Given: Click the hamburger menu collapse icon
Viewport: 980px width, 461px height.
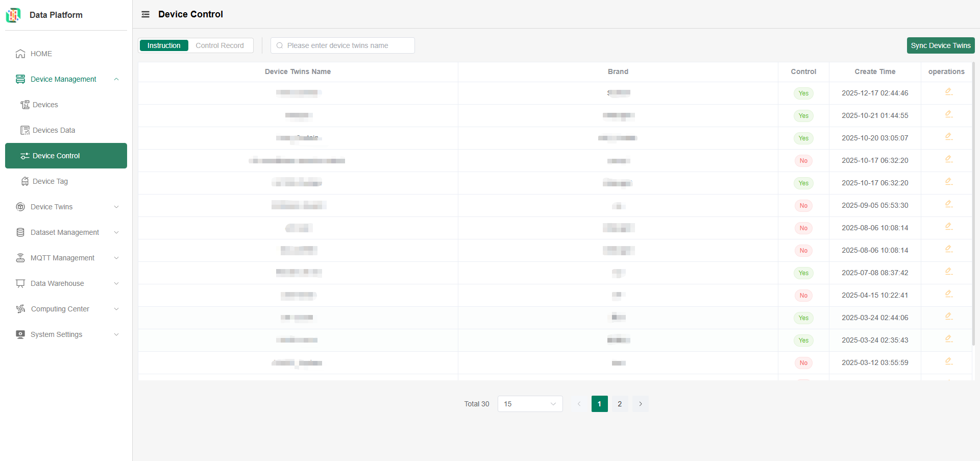Looking at the screenshot, I should [x=145, y=14].
